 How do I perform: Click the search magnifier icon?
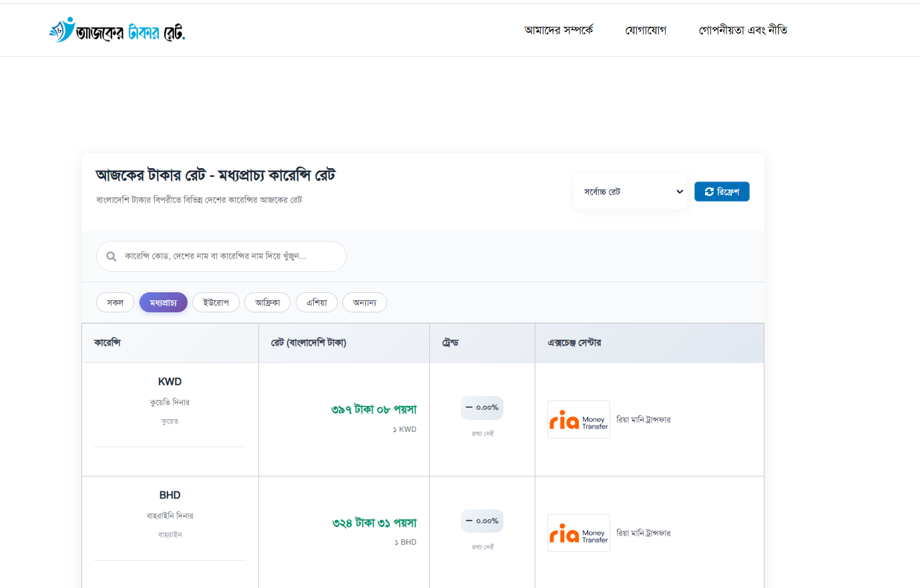[x=111, y=256]
